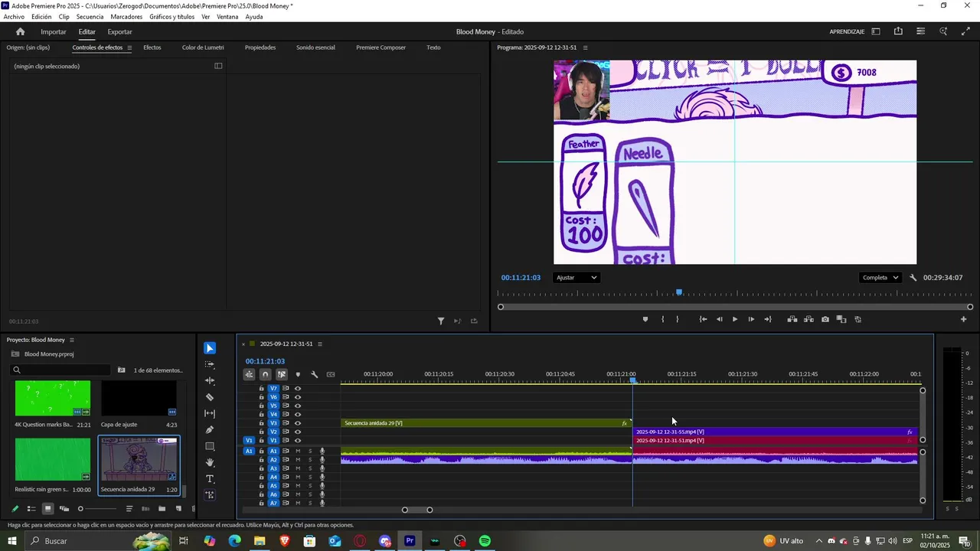This screenshot has width=980, height=551.
Task: Click New Bin folder icon in project panel
Action: pyautogui.click(x=162, y=509)
